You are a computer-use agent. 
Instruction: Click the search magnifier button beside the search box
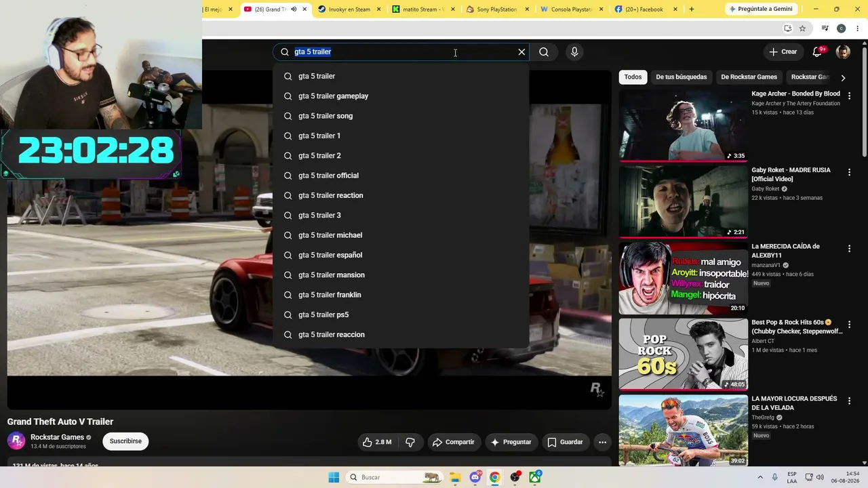tap(544, 52)
